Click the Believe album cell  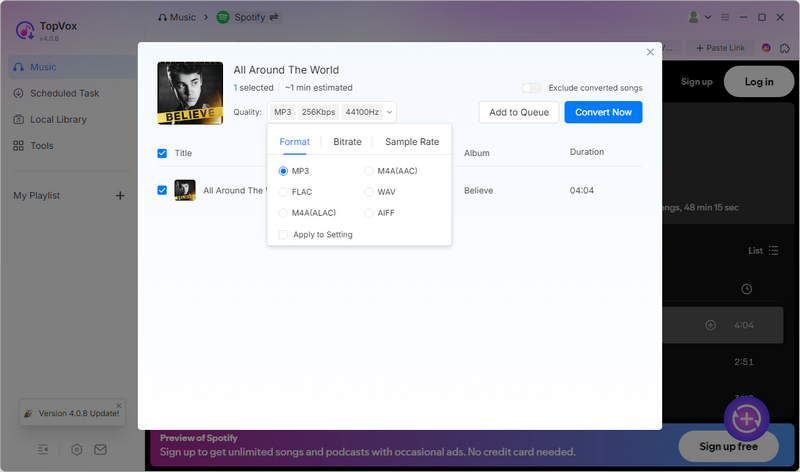pos(478,190)
